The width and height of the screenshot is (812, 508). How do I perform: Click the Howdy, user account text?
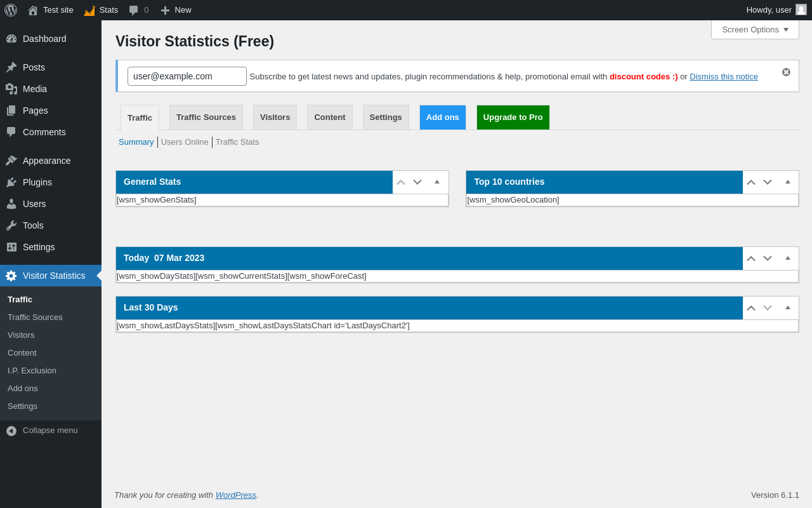pyautogui.click(x=769, y=10)
